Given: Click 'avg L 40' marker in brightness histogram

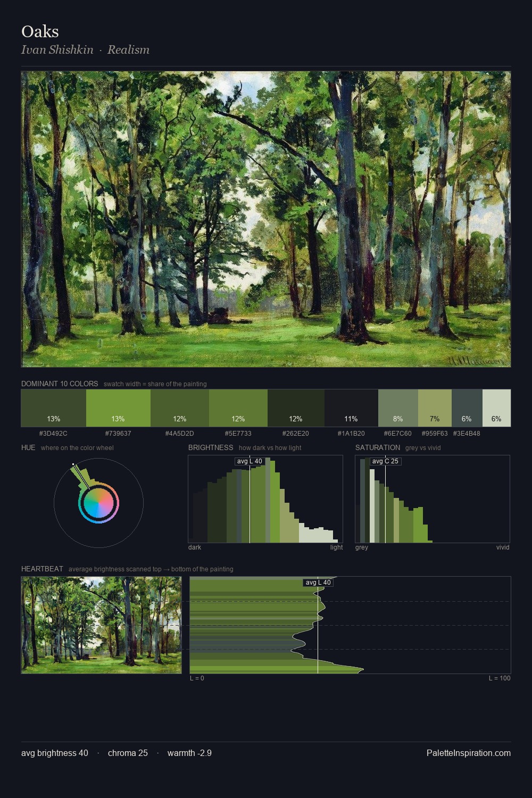Looking at the screenshot, I should 250,461.
